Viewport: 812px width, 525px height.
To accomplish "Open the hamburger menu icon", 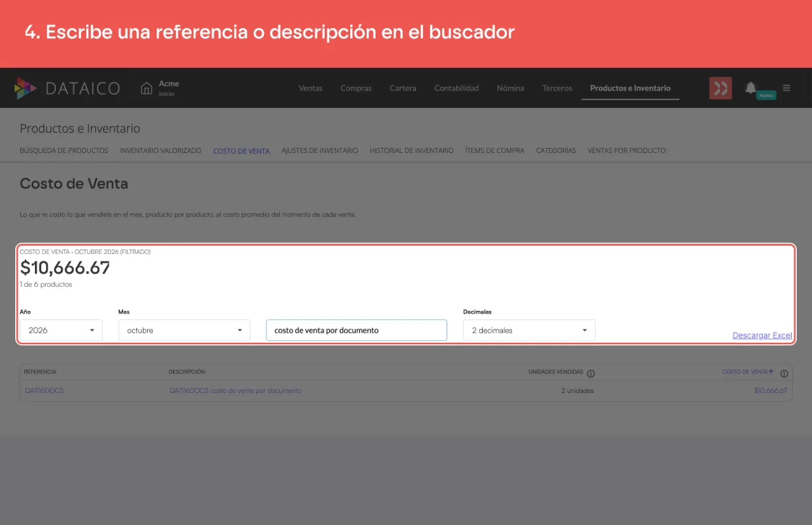I will [x=787, y=88].
